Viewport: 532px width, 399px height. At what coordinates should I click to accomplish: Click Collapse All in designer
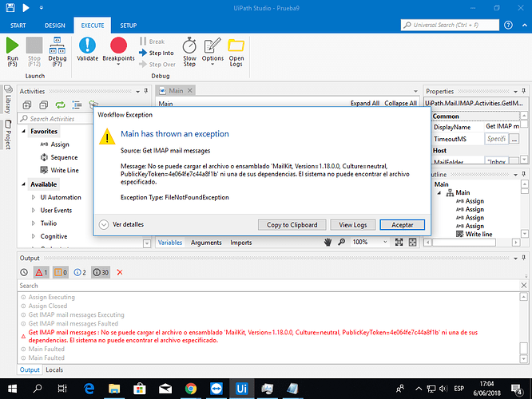click(400, 103)
